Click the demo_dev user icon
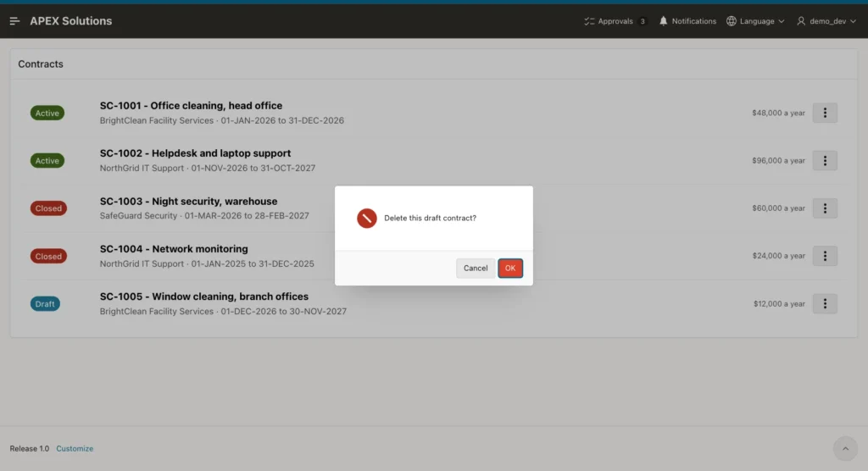Image resolution: width=868 pixels, height=471 pixels. 801,21
